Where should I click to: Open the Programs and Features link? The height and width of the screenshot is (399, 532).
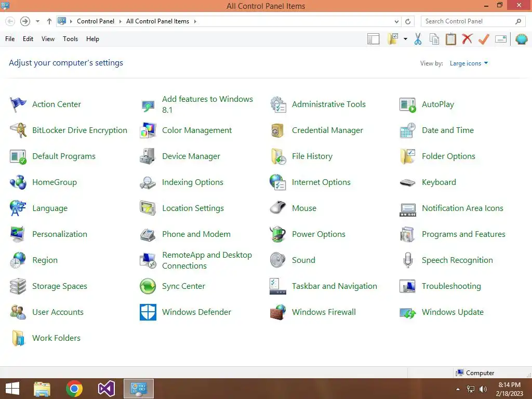point(463,234)
